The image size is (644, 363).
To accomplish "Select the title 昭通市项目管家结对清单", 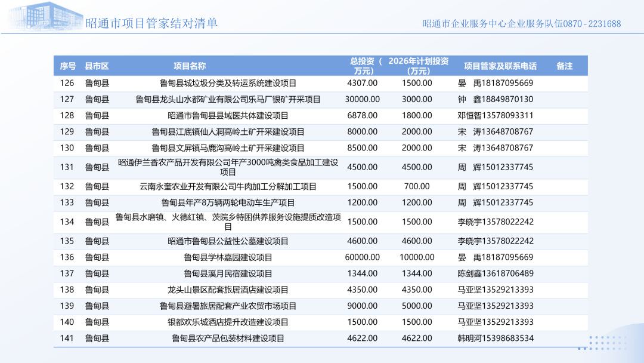I will click(x=151, y=23).
